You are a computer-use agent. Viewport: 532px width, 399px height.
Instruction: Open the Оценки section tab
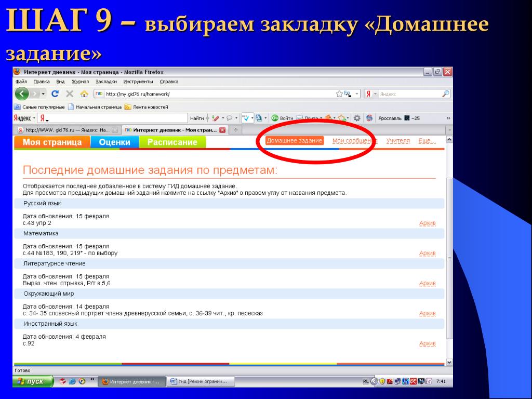[115, 142]
